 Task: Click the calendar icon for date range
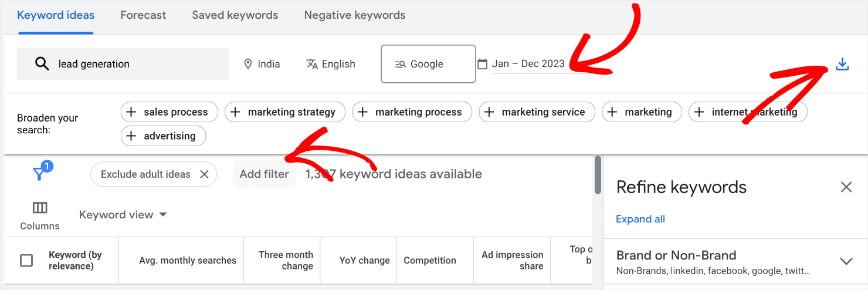click(483, 64)
